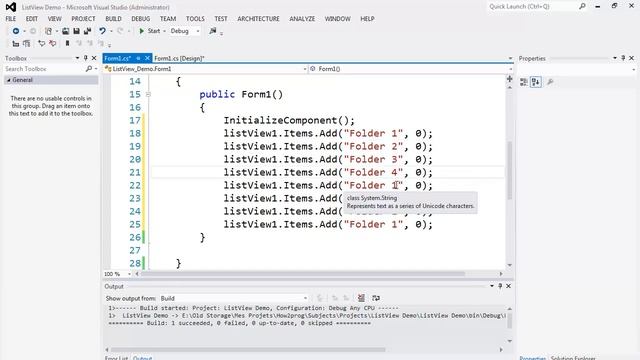
Task: Close the Form1.cs tab
Action: coord(147,58)
